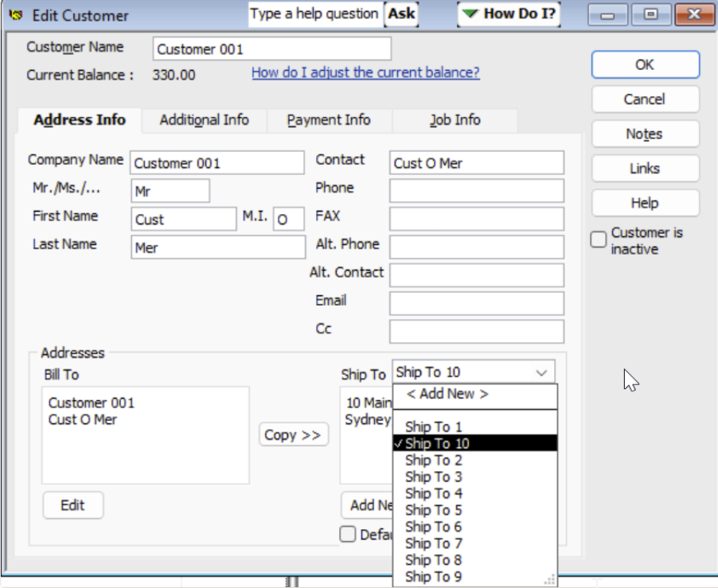Select Ship To 2 from list
Viewport: 718px width, 588px height.
(x=475, y=460)
